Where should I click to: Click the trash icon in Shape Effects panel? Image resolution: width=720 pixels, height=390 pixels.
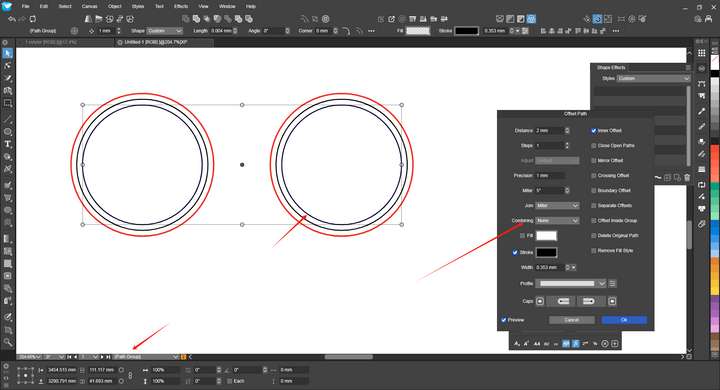click(x=687, y=177)
